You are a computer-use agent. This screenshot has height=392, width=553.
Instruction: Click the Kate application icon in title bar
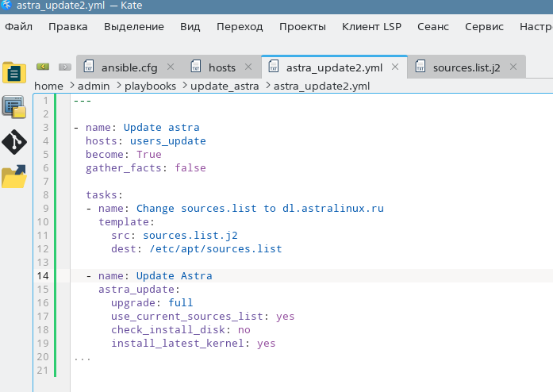click(6, 6)
